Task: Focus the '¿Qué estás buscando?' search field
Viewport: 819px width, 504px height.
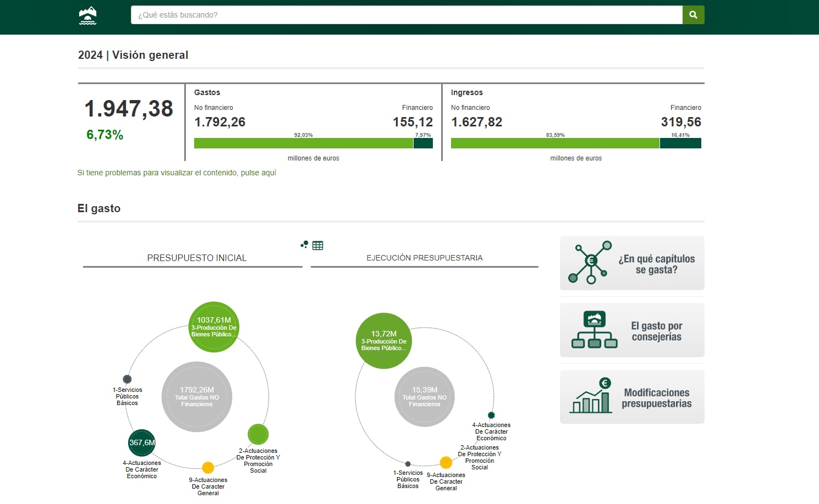Action: pyautogui.click(x=406, y=15)
